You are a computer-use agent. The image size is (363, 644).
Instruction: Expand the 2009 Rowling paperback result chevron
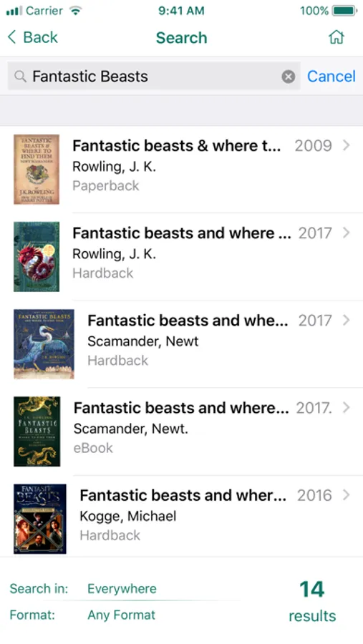pyautogui.click(x=346, y=145)
